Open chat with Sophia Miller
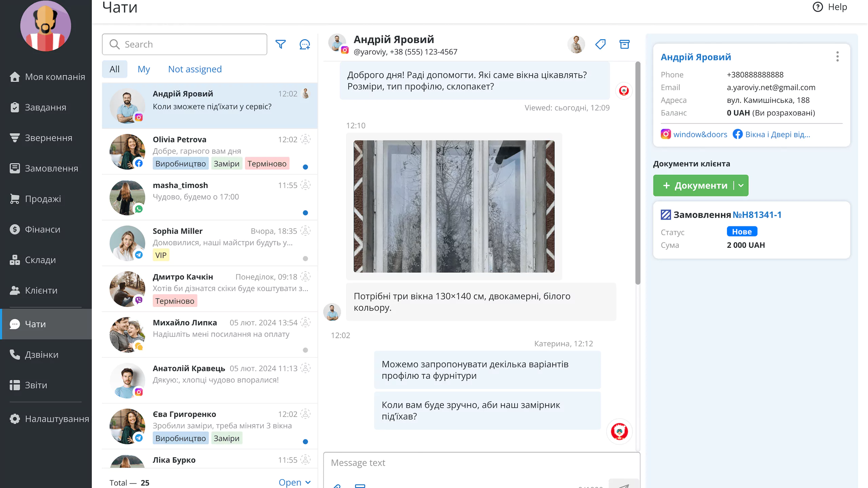This screenshot has width=868, height=488. pos(210,243)
